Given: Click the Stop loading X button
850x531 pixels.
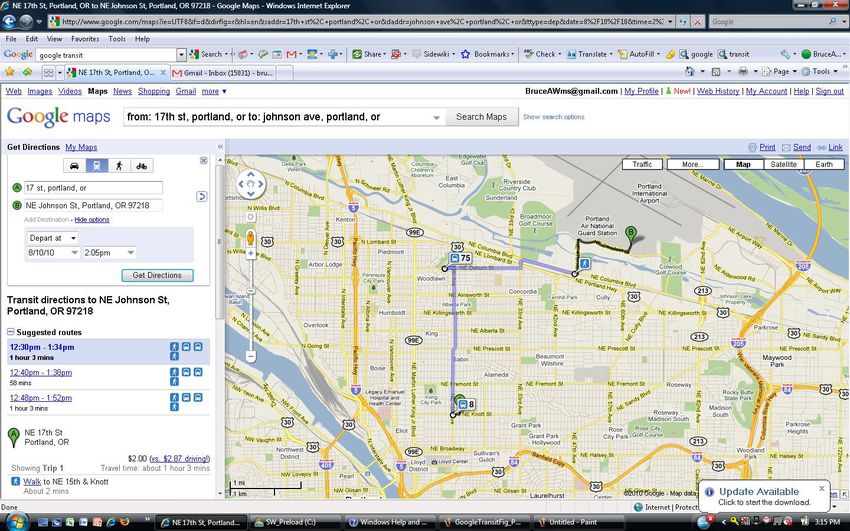Looking at the screenshot, I should [697, 22].
